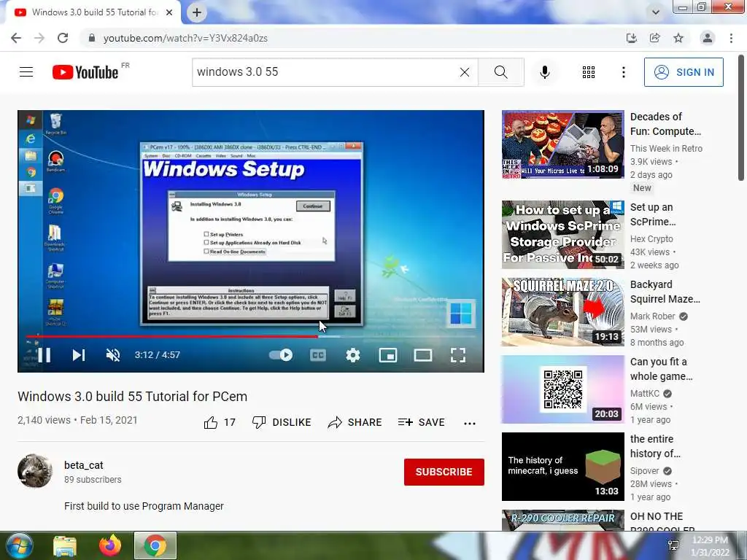Image resolution: width=747 pixels, height=560 pixels.
Task: Open the beta_cat channel name link
Action: [x=84, y=465]
